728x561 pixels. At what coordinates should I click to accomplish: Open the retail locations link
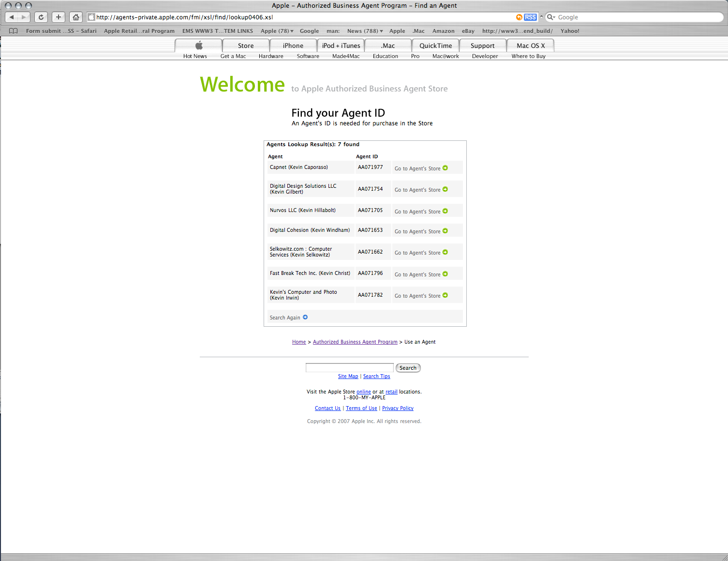pyautogui.click(x=391, y=392)
